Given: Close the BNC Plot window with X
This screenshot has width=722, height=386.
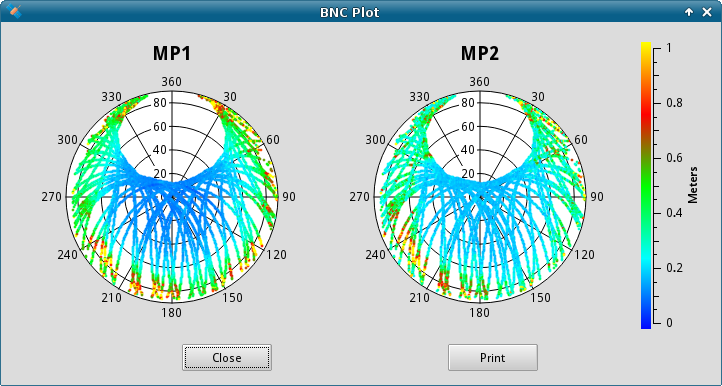Looking at the screenshot, I should click(x=707, y=12).
